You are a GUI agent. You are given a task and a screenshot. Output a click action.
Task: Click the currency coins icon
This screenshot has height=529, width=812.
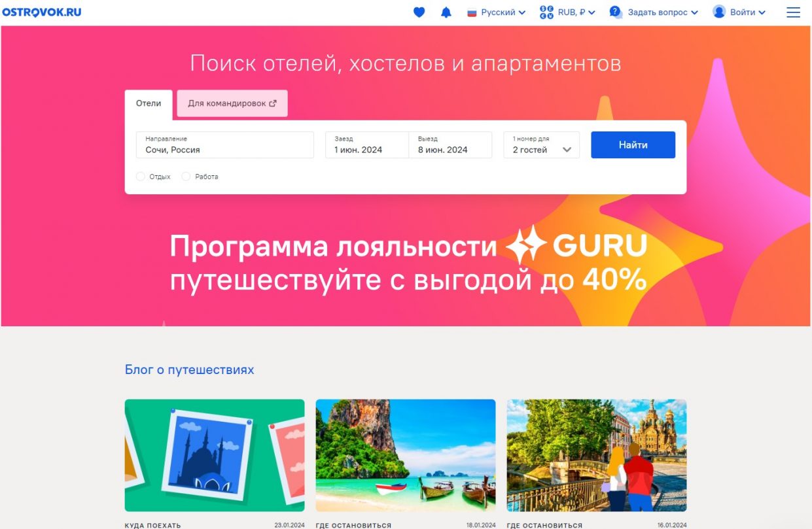[546, 12]
